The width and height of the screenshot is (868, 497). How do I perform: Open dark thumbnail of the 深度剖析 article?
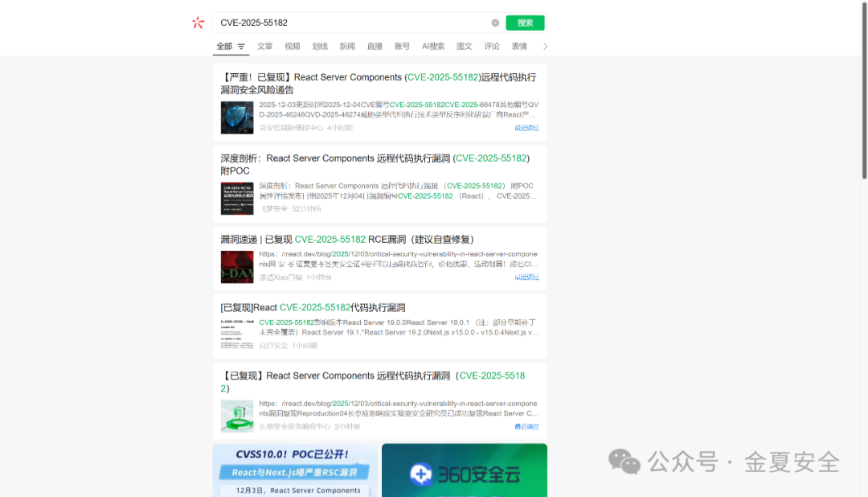[x=237, y=199]
